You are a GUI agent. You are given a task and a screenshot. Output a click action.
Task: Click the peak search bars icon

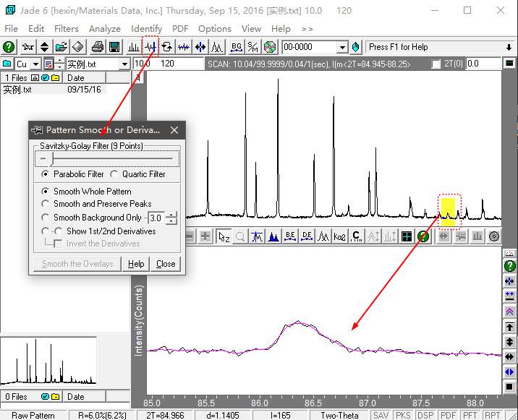tap(133, 47)
